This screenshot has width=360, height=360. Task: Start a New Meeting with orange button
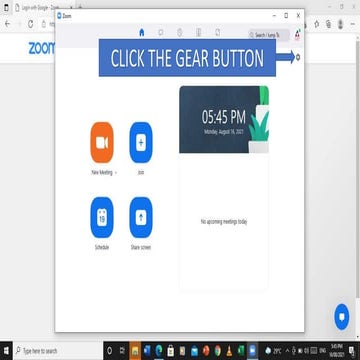tap(102, 143)
